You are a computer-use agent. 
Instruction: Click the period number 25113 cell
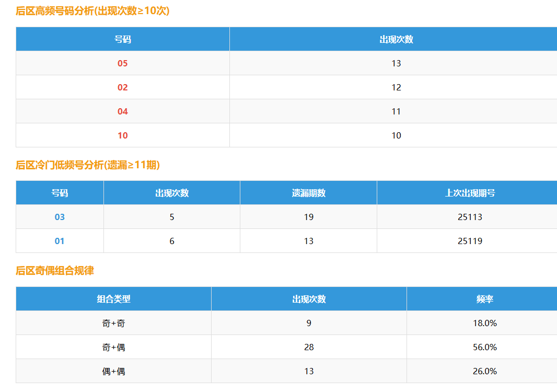[x=470, y=217]
